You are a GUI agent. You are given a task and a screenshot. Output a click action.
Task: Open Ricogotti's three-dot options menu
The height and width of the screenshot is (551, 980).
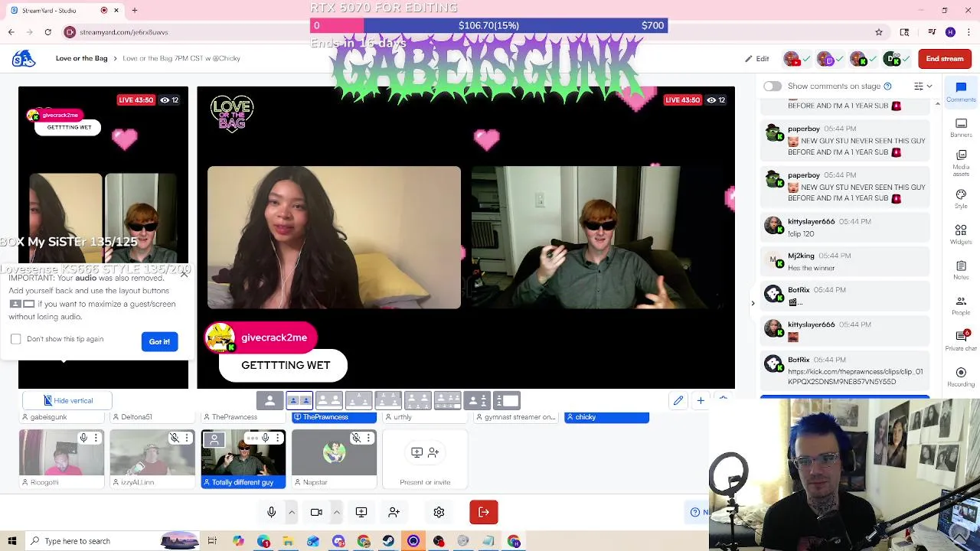[96, 438]
